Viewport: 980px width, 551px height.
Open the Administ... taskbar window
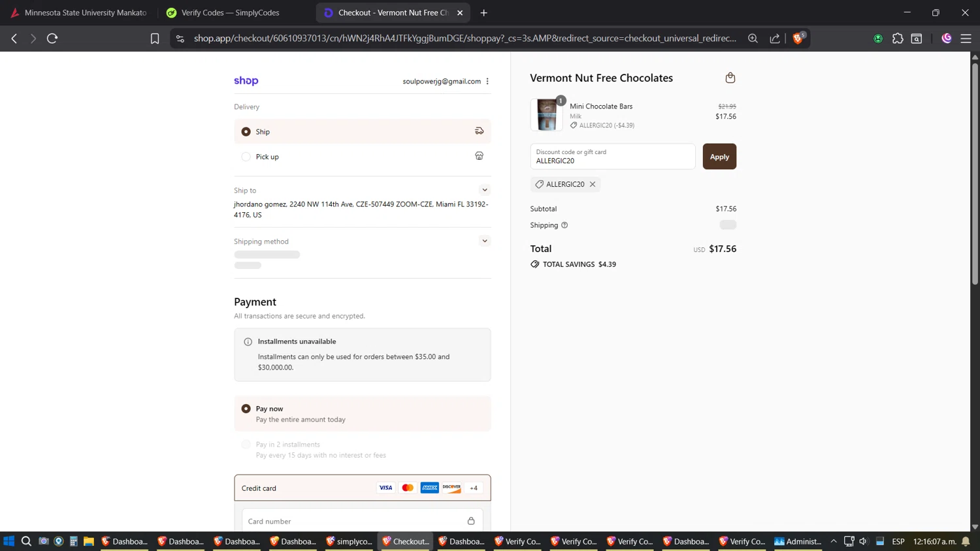(798, 541)
